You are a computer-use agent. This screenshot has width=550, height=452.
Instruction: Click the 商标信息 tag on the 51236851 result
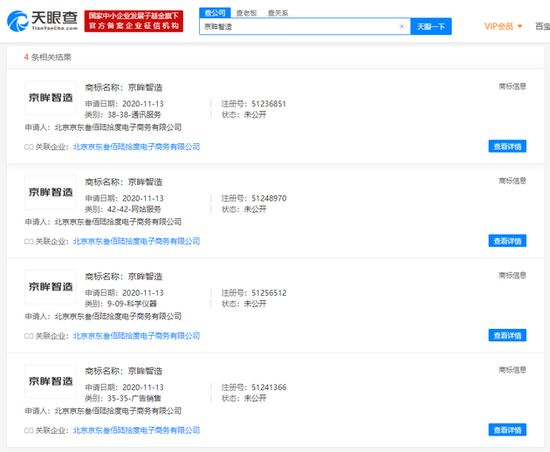coord(512,86)
